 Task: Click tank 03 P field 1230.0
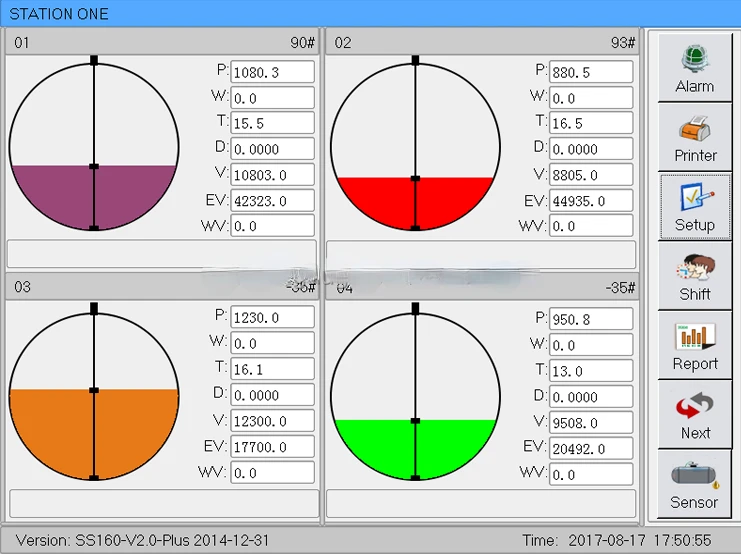(x=272, y=317)
